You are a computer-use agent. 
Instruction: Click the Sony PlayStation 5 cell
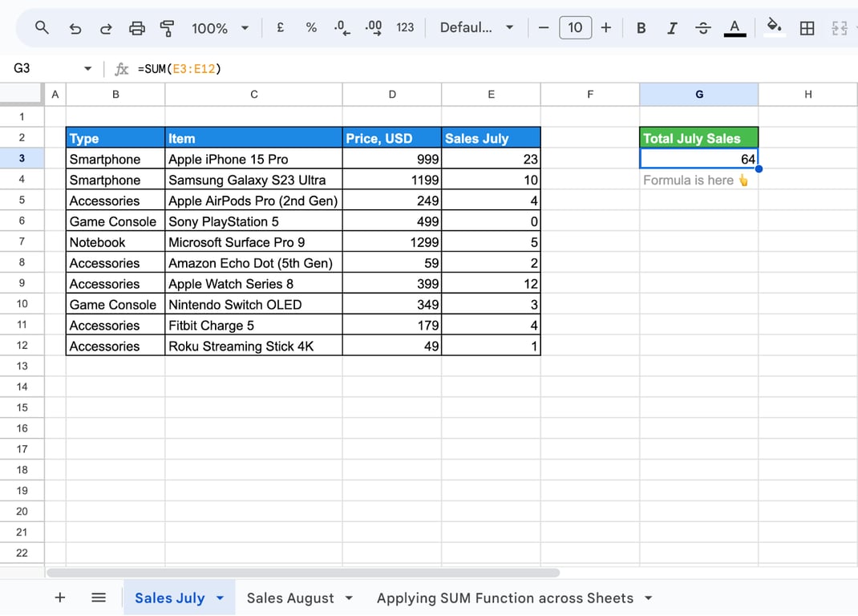tap(254, 221)
